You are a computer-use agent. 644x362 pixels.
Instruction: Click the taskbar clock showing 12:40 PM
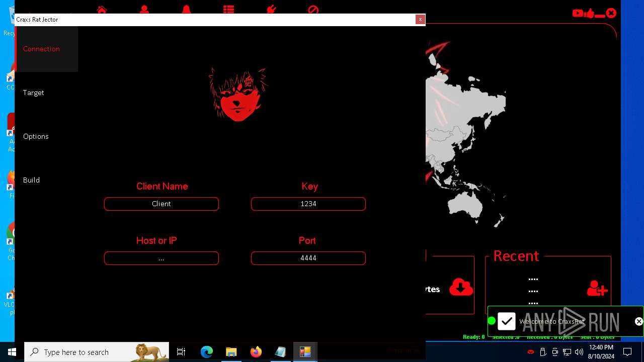(601, 352)
